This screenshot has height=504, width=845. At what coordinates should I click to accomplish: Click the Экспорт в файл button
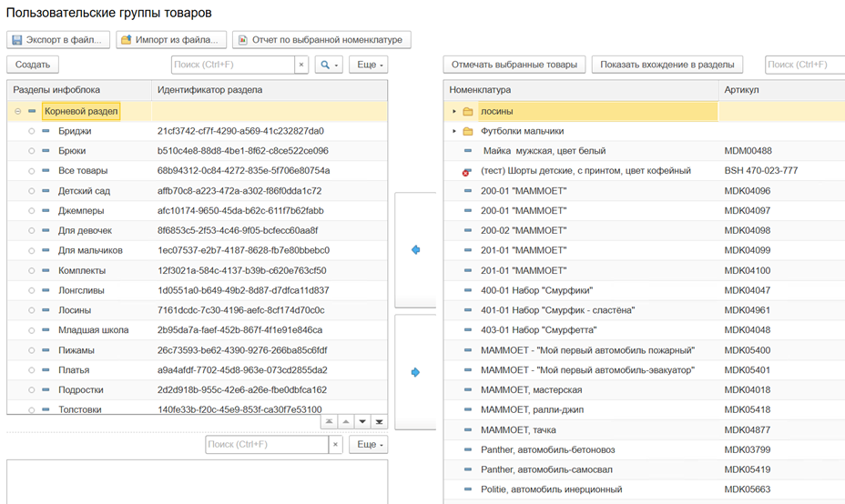(58, 40)
